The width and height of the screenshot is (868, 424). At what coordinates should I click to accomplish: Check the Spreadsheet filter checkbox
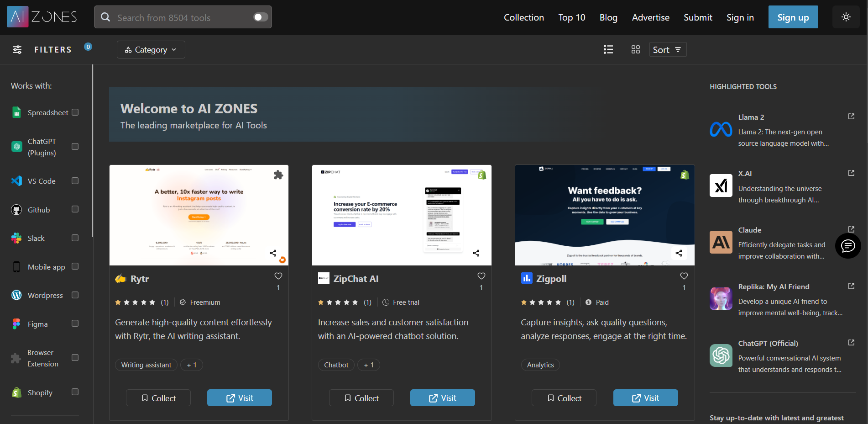point(75,112)
